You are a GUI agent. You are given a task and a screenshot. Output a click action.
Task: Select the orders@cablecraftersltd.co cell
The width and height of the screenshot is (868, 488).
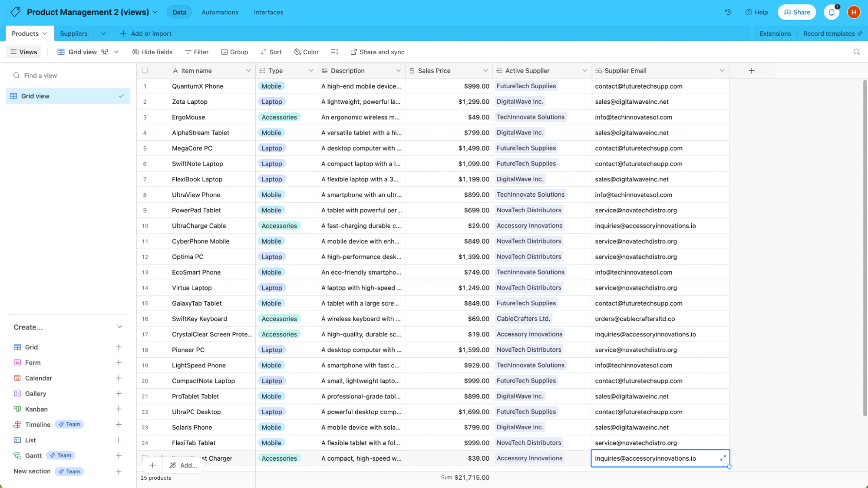tap(660, 319)
